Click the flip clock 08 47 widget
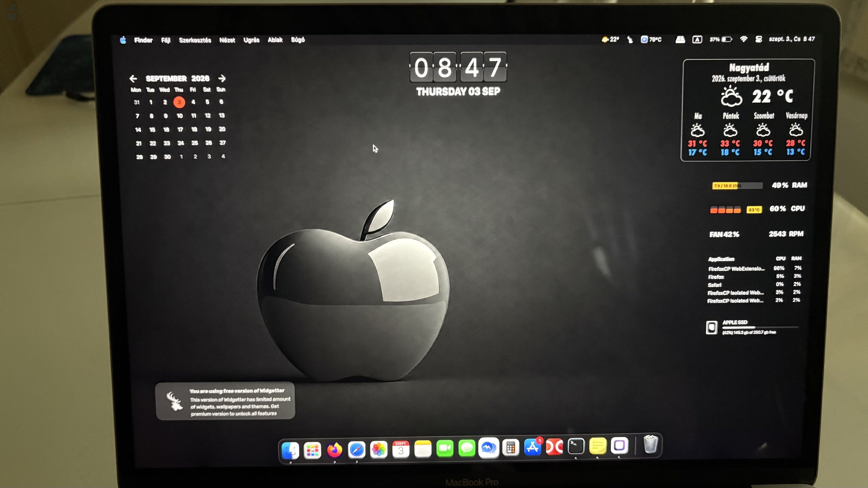868x488 pixels. [458, 67]
